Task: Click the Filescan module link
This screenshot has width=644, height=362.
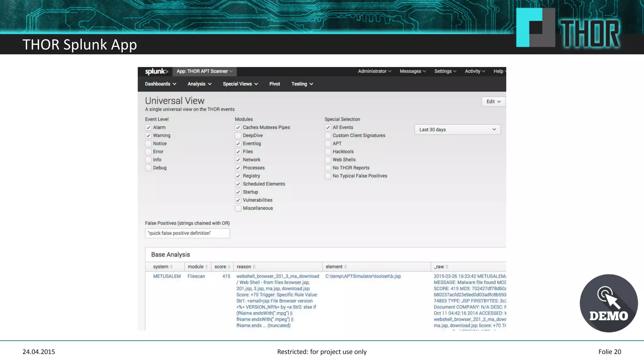Action: coord(196,276)
